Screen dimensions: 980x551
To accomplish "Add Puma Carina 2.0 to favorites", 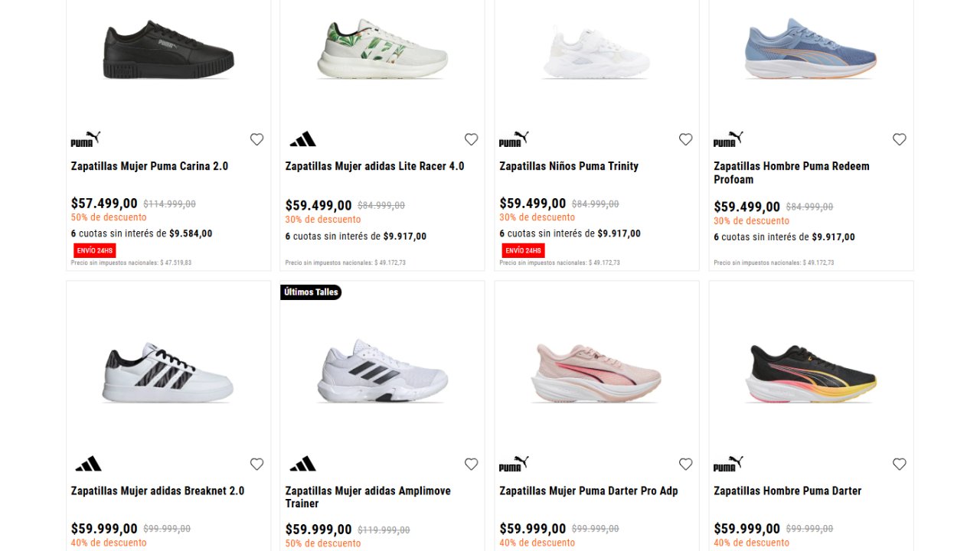I will pyautogui.click(x=256, y=139).
